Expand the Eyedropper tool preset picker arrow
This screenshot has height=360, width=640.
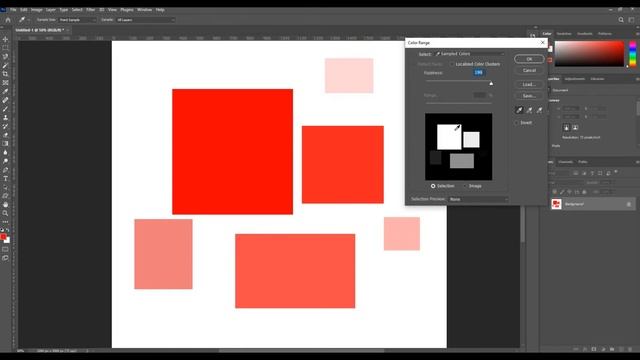coord(29,20)
